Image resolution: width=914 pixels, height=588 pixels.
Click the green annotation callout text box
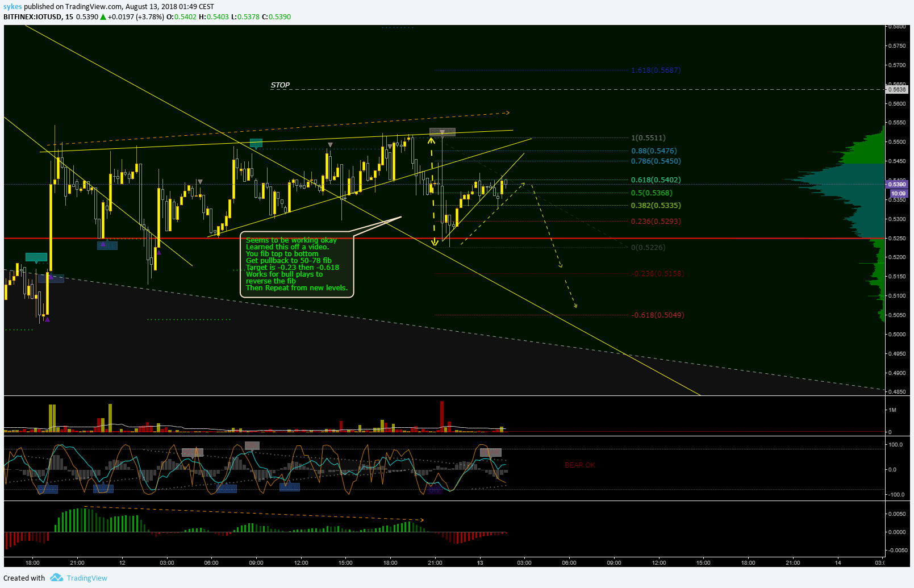[x=297, y=264]
